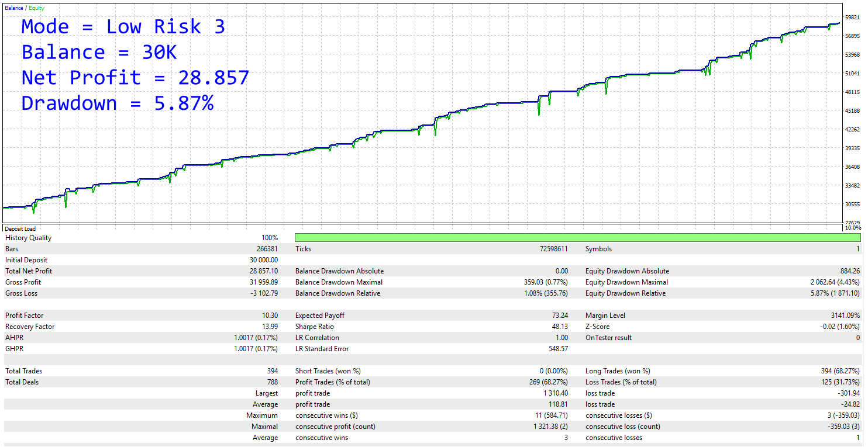Viewport: 868px width, 447px height.
Task: Click the Margin Level value 3141.09%
Action: (x=845, y=316)
